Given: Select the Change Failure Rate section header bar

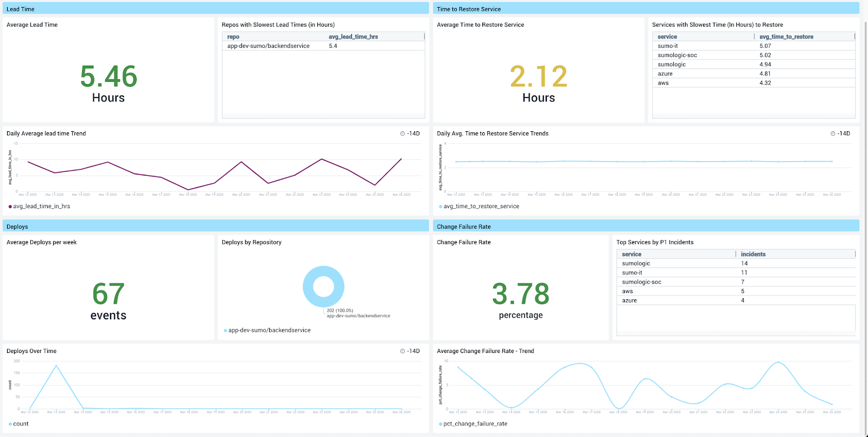Looking at the screenshot, I should [646, 227].
